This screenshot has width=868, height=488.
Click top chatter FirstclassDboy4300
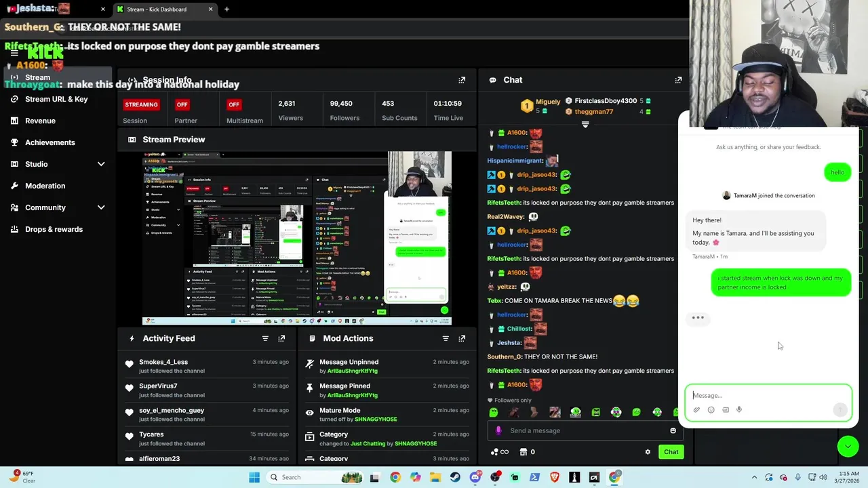point(606,101)
